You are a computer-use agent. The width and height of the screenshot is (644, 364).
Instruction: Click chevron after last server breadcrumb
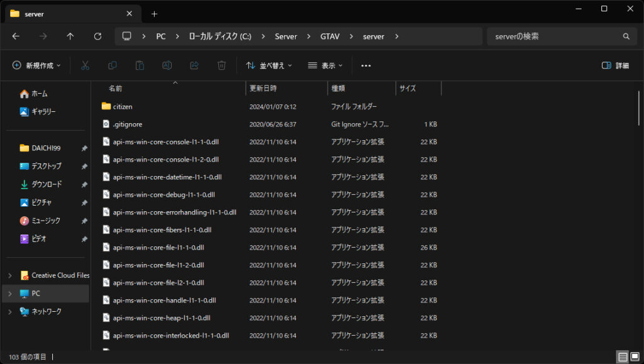click(397, 36)
